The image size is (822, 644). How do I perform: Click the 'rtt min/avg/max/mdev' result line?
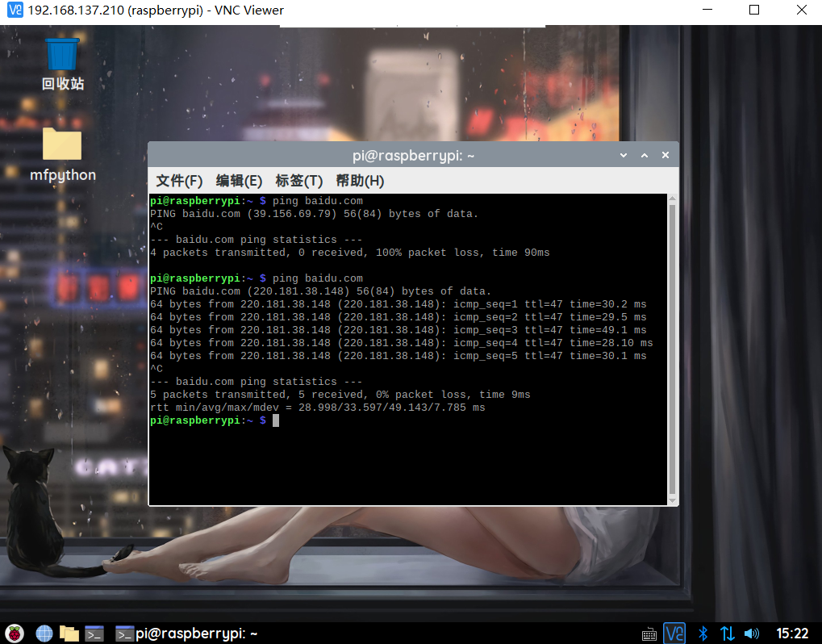click(317, 408)
